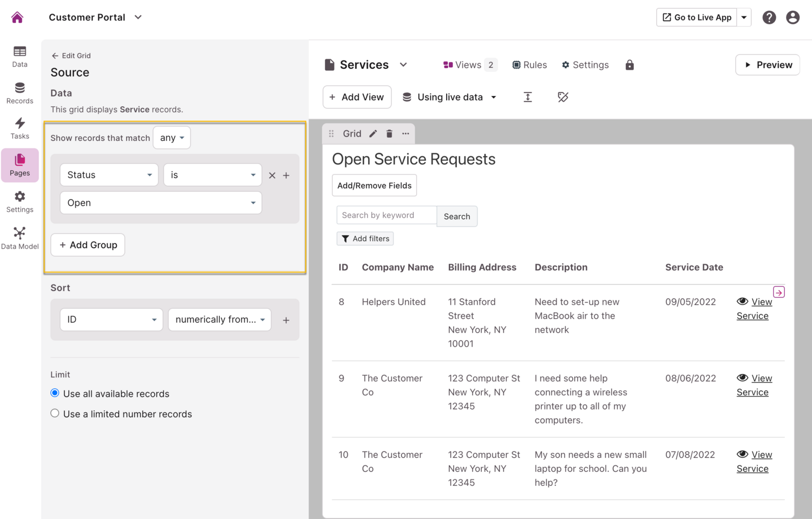Switch to the Rules tab
Screen dimensions: 812x519
pos(529,65)
